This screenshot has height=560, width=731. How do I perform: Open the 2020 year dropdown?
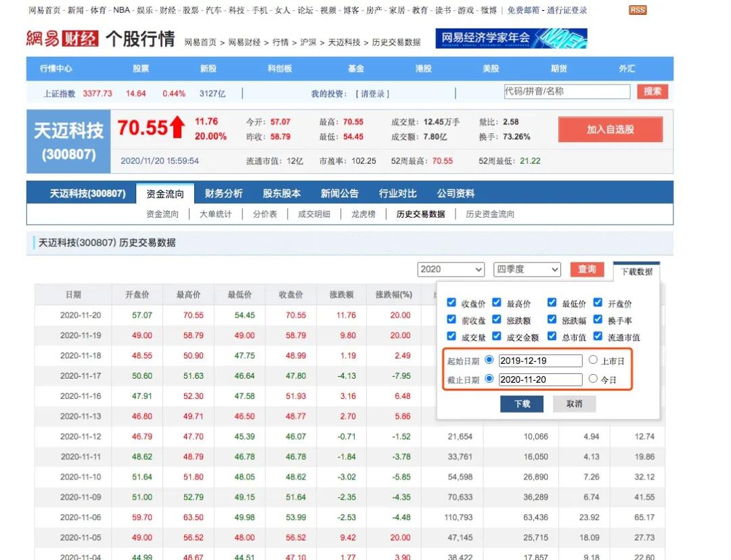click(x=450, y=269)
